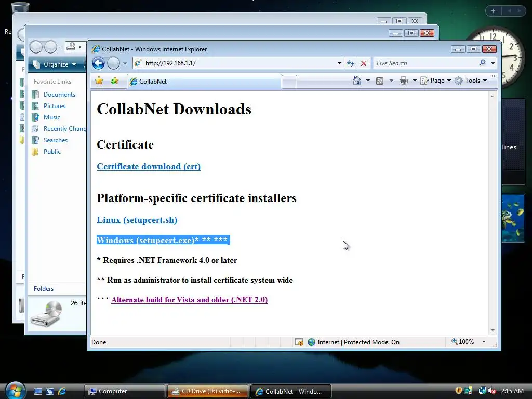
Task: Open the search provider dropdown arrow
Action: (493, 63)
